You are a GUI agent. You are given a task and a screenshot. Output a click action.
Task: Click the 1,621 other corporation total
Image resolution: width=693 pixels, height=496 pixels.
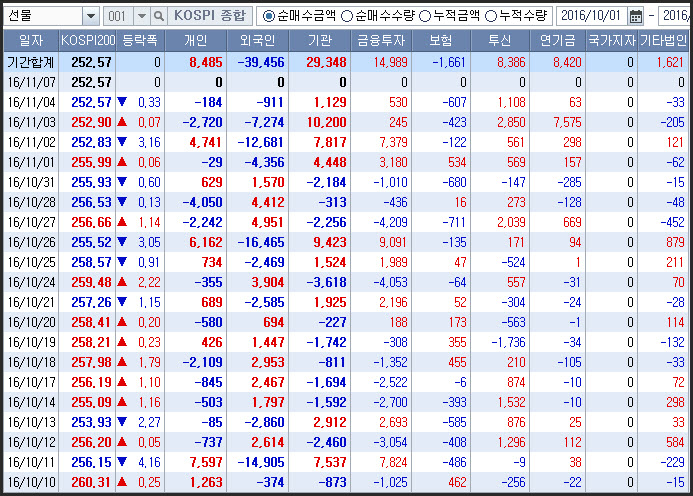670,62
